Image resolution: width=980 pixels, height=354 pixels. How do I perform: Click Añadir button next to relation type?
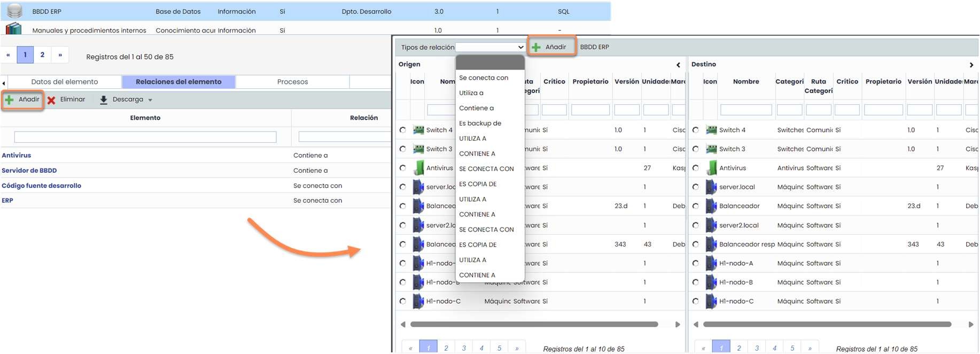(x=551, y=47)
